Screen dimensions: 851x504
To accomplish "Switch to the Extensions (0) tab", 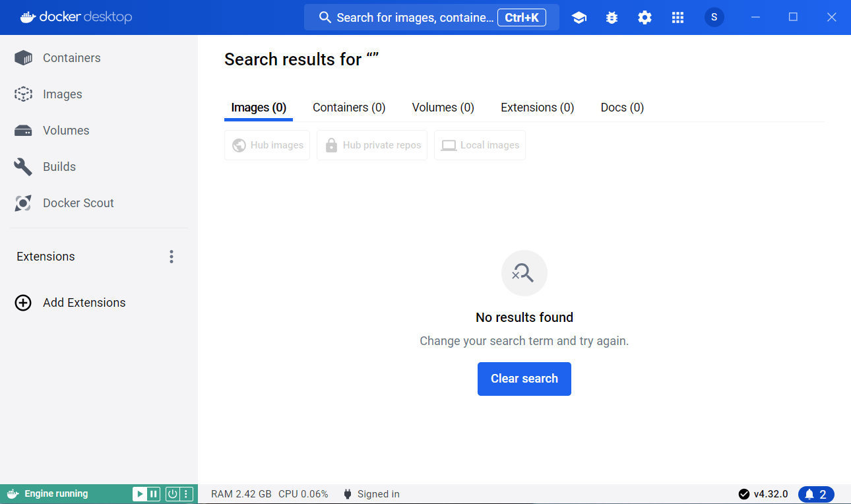I will coord(538,108).
